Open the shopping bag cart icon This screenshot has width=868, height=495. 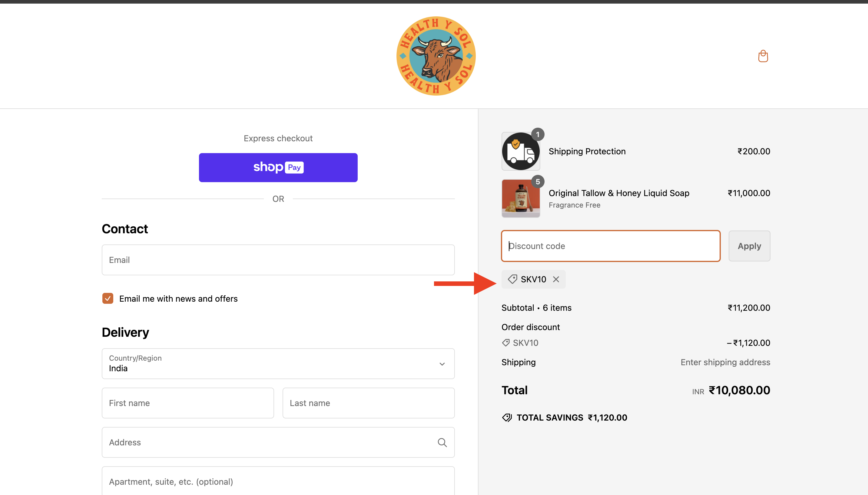763,56
